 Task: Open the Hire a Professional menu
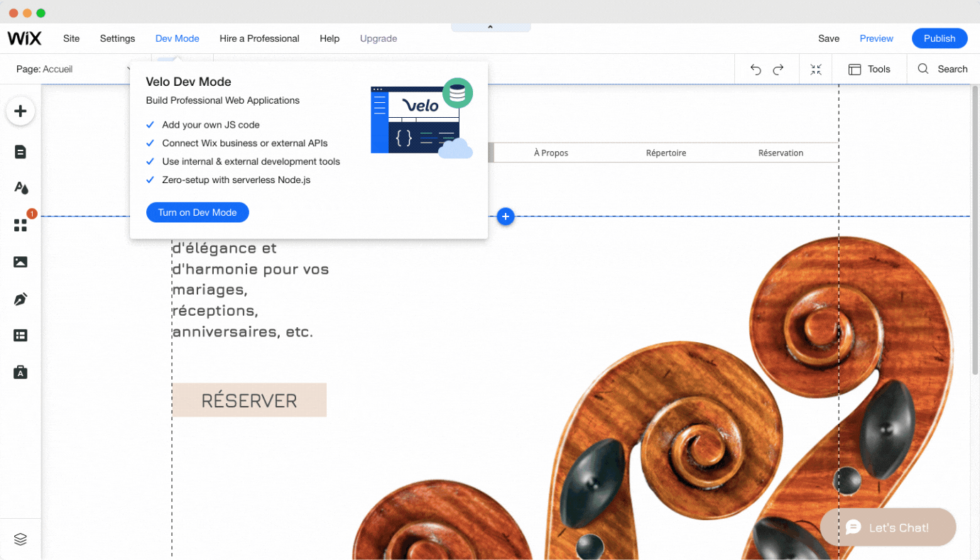coord(259,38)
